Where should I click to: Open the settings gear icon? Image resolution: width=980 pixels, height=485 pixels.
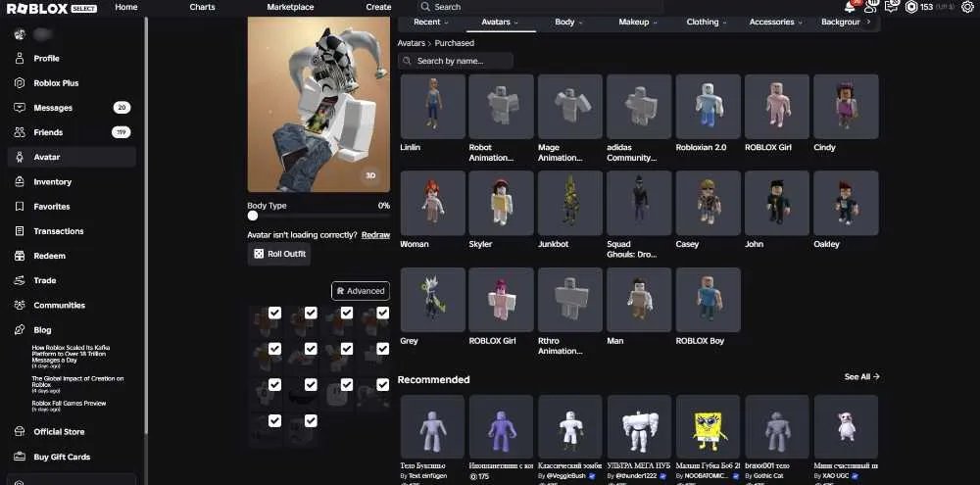click(x=967, y=7)
